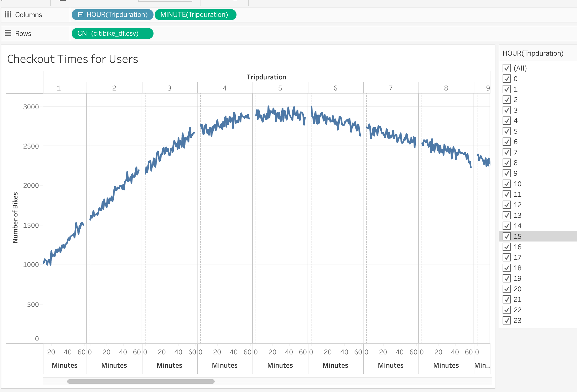Screen dimensions: 577x392
Task: Click the Rows shelf icon
Action: tap(8, 33)
